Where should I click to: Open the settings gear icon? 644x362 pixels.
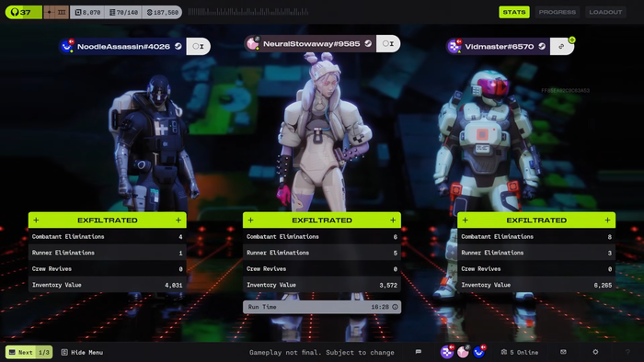(595, 352)
